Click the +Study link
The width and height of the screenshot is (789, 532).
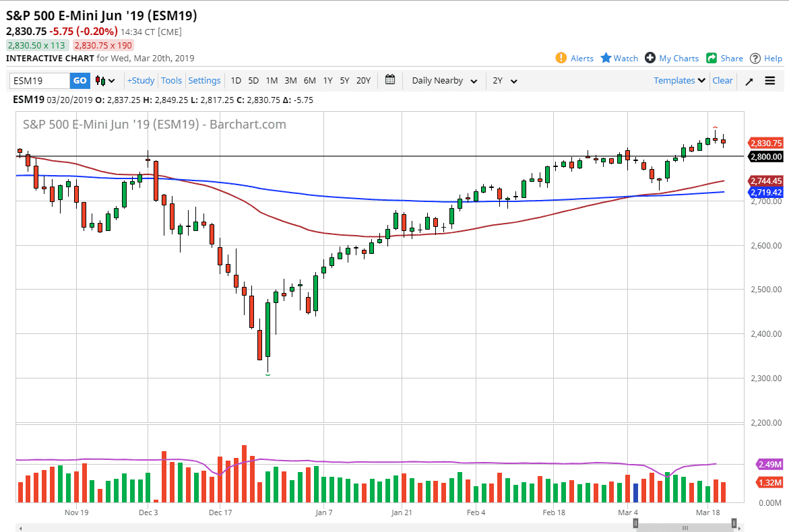140,80
